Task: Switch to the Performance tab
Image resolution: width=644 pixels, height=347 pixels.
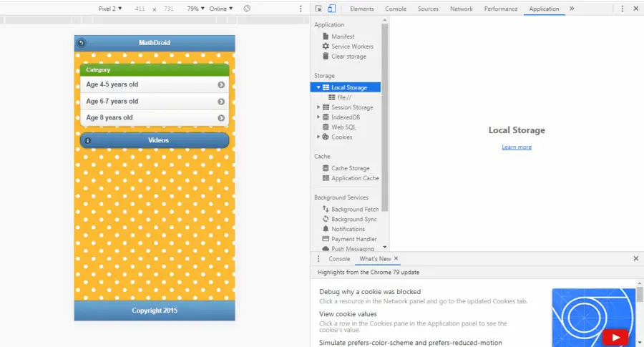Action: [x=501, y=9]
